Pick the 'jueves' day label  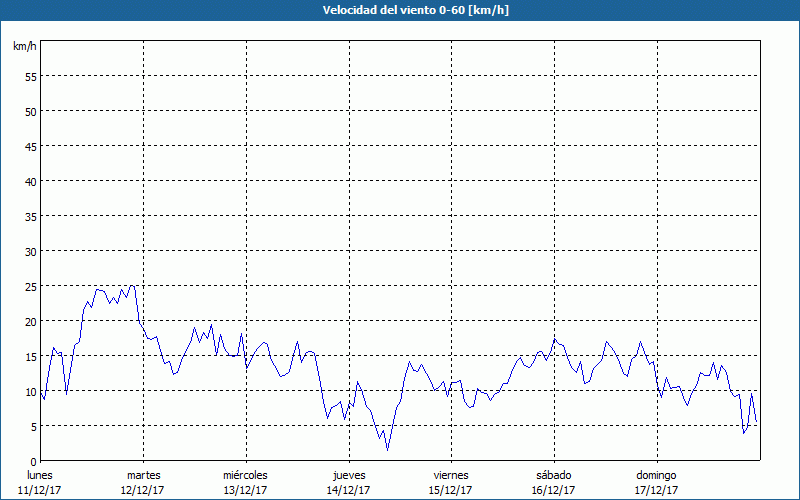coord(348,475)
